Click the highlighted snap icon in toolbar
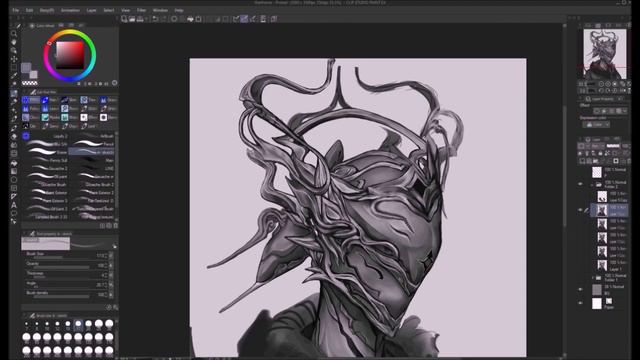 tap(244, 19)
